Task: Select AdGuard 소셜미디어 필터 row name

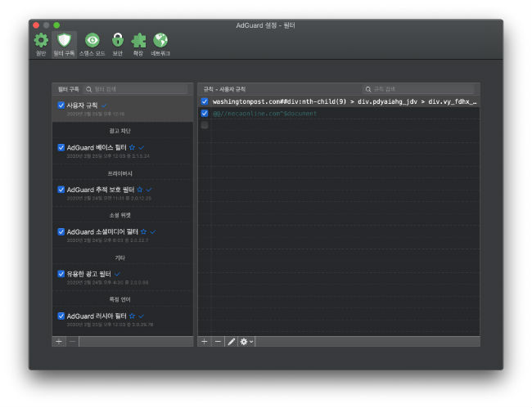Action: click(102, 231)
